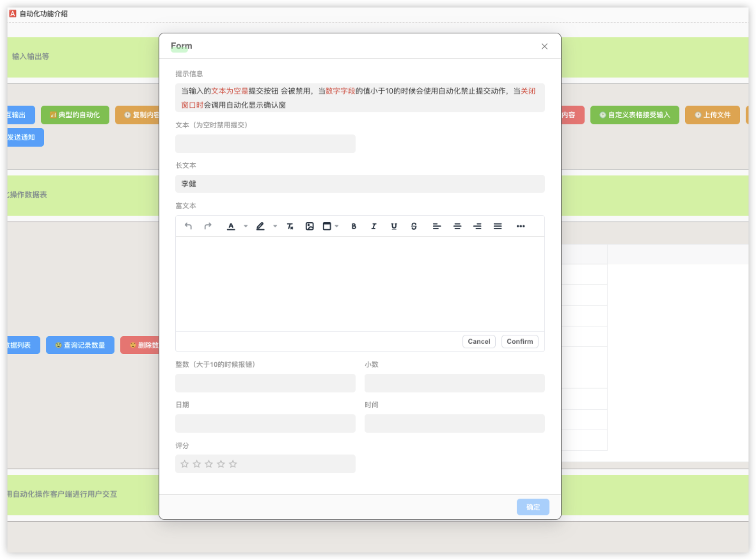Click the text color picker icon

pos(232,226)
